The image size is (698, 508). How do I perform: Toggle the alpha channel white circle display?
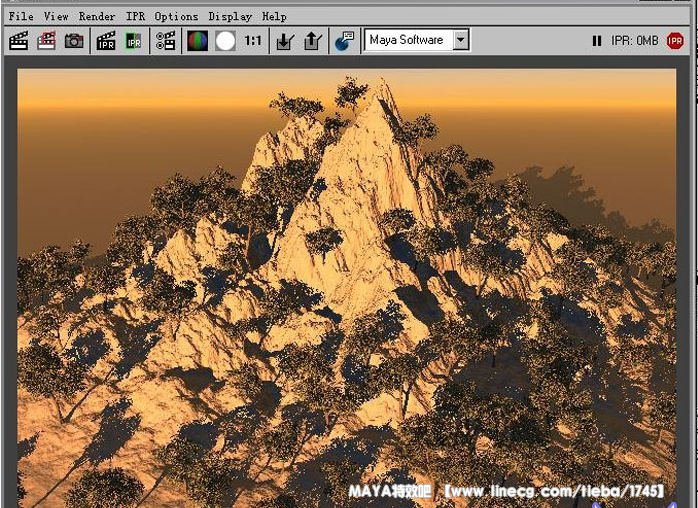225,41
